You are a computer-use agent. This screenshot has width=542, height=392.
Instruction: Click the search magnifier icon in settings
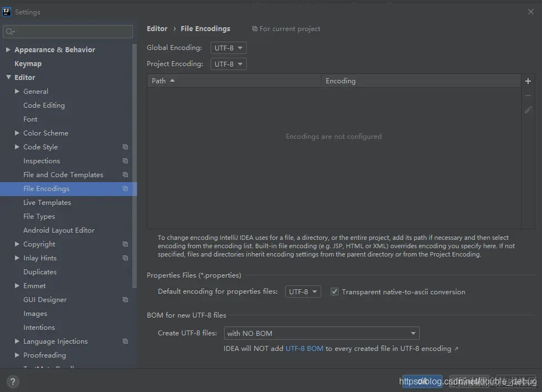[x=9, y=32]
